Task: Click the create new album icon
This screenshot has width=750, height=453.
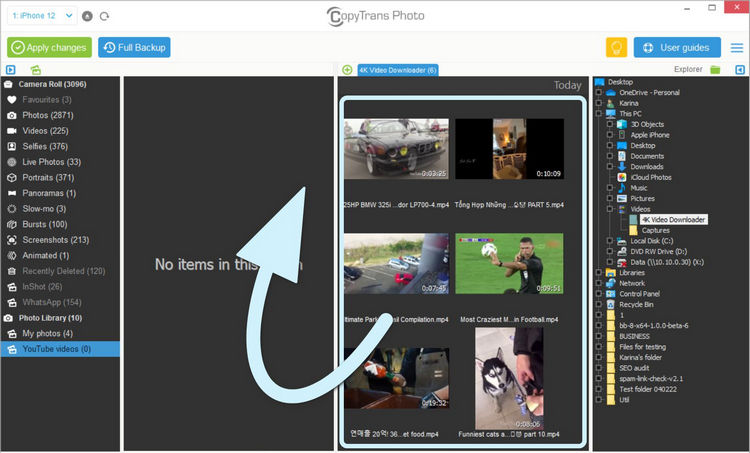Action: point(35,70)
